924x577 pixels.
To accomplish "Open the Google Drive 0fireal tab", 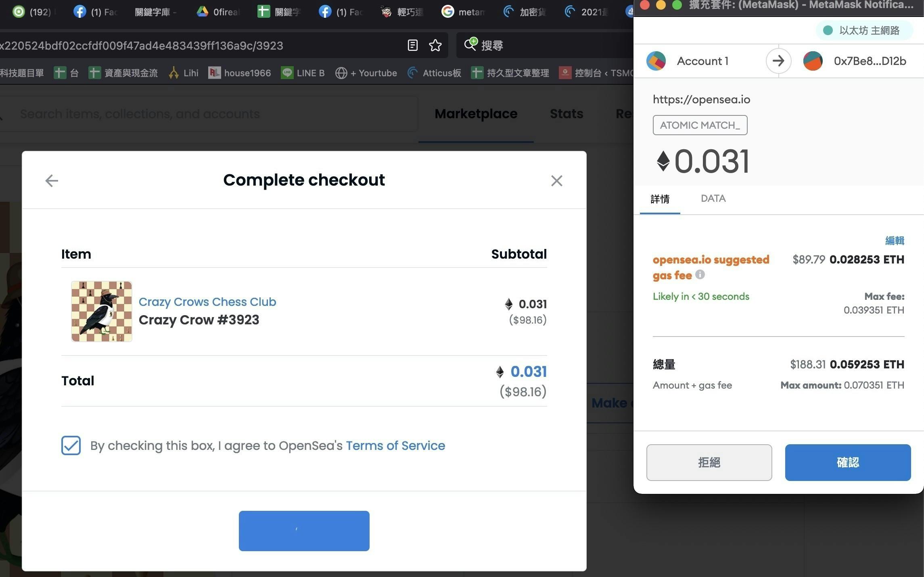I will point(218,12).
